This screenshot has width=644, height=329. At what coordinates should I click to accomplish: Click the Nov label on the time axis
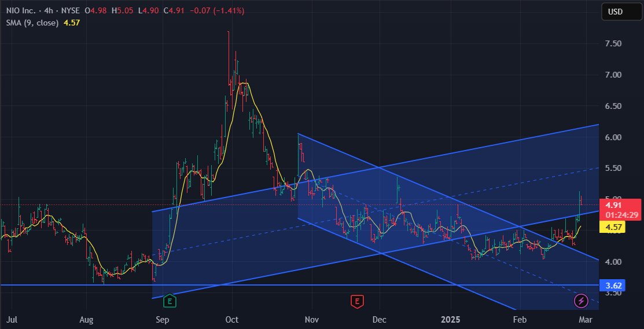312,319
